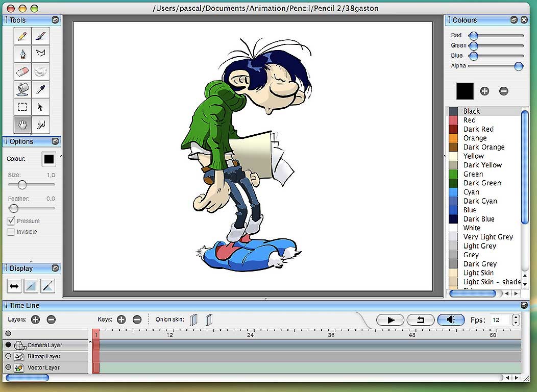Close the Colours panel
The width and height of the screenshot is (537, 392).
[524, 20]
